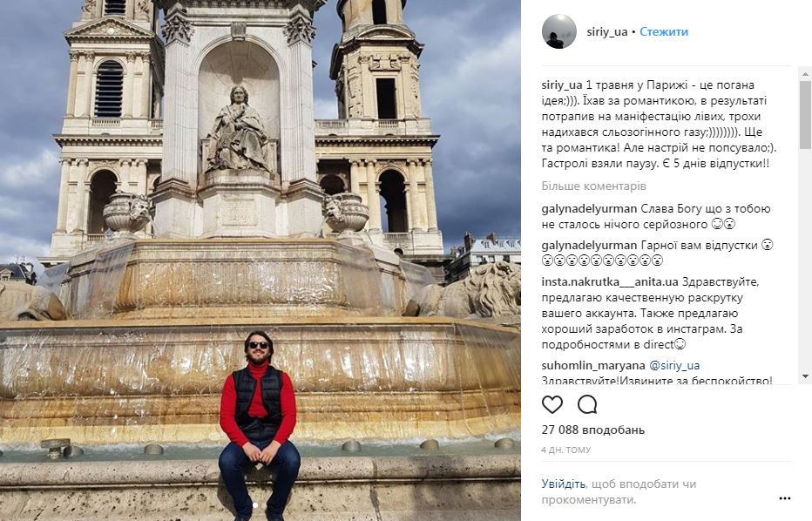Open siriy_ua profile avatar

point(558,31)
